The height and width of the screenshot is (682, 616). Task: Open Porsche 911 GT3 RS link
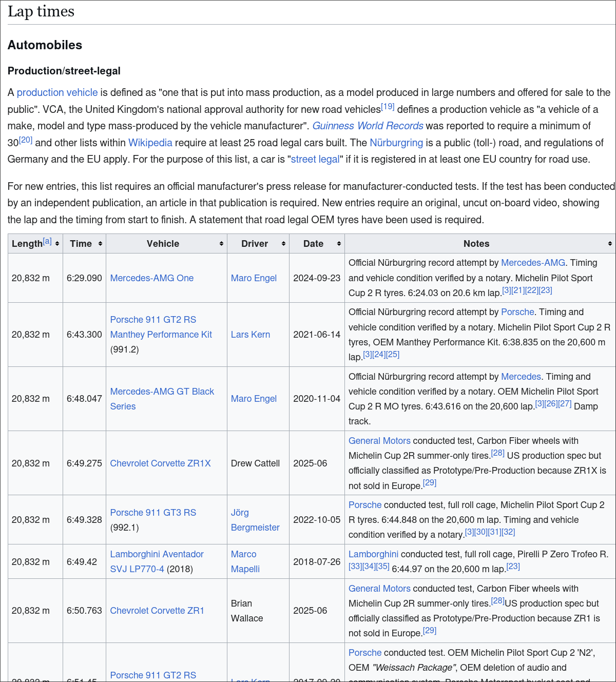[153, 513]
